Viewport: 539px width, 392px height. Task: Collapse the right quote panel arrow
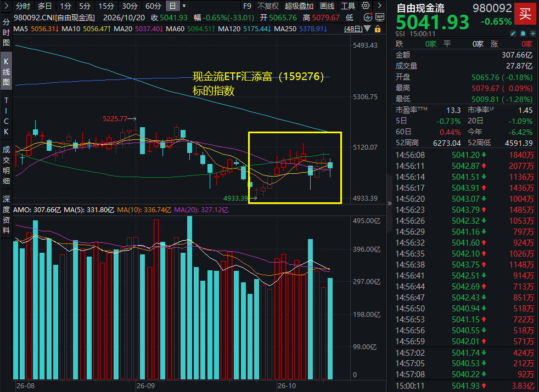click(390, 203)
